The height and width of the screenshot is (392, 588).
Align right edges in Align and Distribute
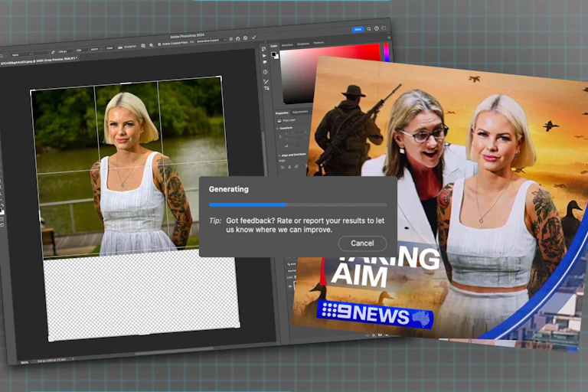point(296,166)
